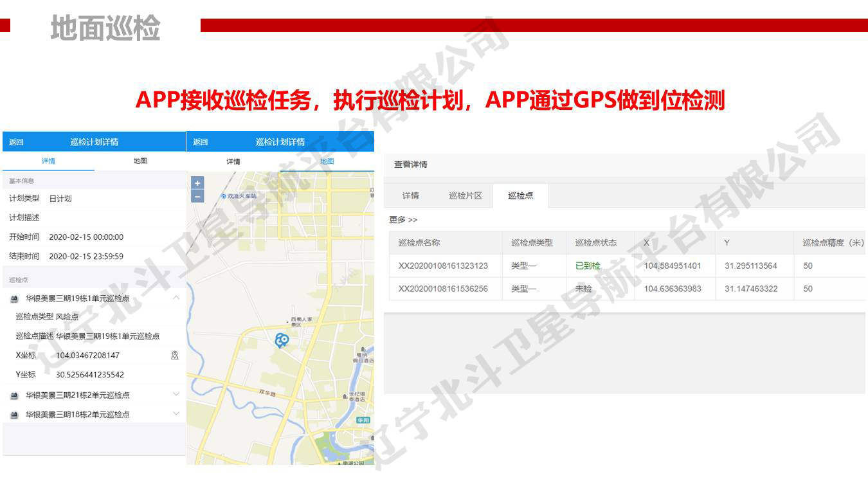Click the X value 104.584951401
Image resolution: width=868 pixels, height=488 pixels.
[673, 266]
